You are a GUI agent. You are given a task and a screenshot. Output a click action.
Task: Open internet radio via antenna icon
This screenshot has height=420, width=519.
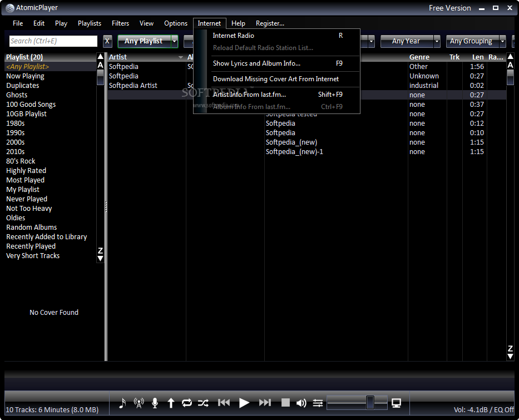(139, 403)
